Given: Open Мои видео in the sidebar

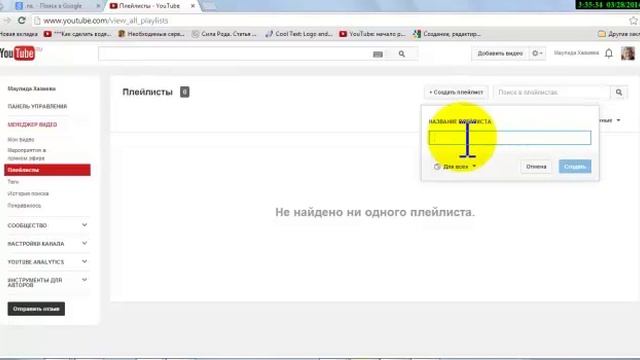Looking at the screenshot, I should coord(21,140).
